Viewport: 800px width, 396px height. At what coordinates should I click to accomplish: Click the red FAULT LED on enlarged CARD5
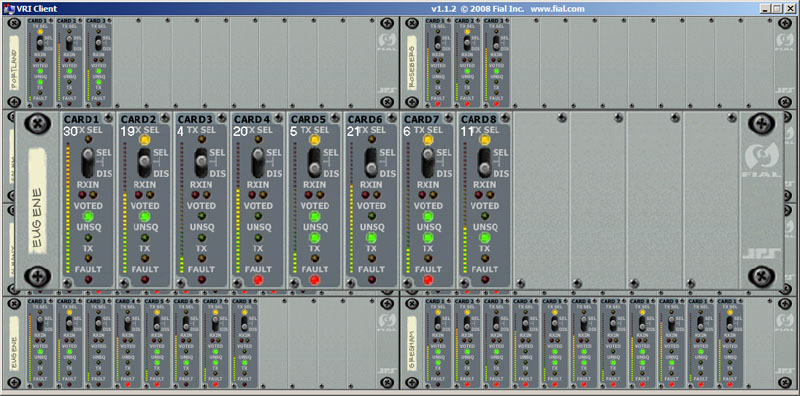(315, 280)
